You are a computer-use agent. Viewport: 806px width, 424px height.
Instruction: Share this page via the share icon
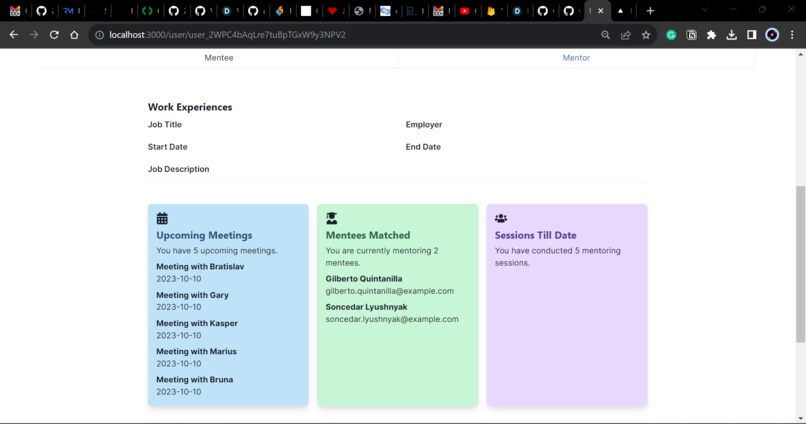pyautogui.click(x=626, y=35)
